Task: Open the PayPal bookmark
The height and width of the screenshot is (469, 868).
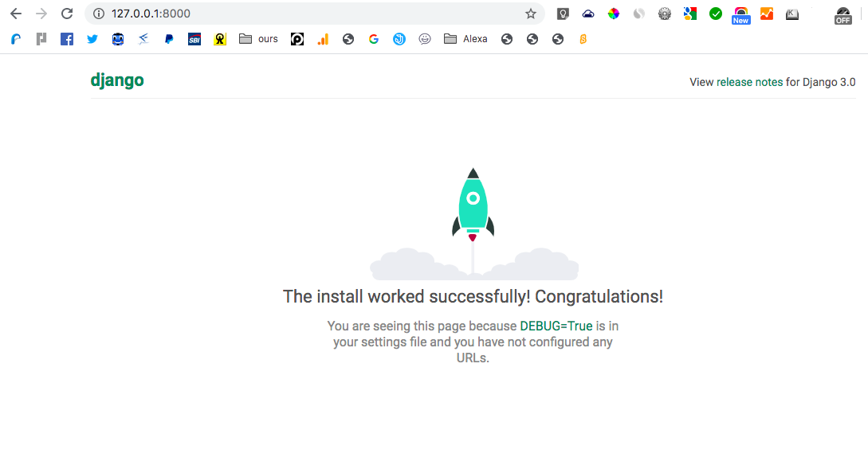Action: click(169, 39)
